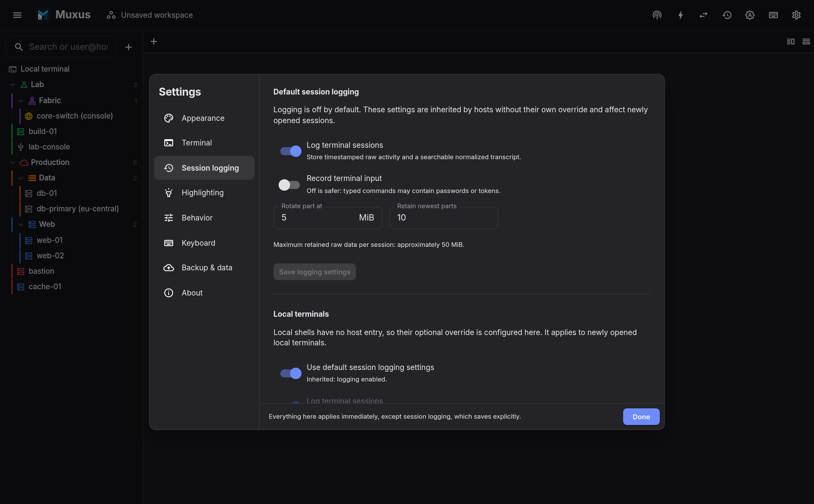The width and height of the screenshot is (814, 504).
Task: Click the Fabric network icon
Action: click(32, 101)
